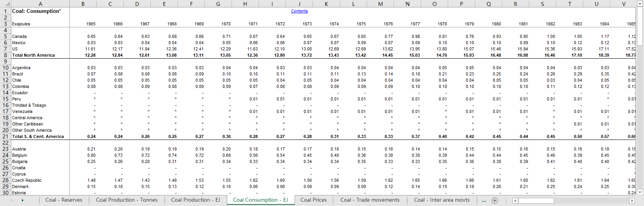Open Coal Production - EJ sheet
Viewport: 644px width, 206px height.
coord(195,200)
